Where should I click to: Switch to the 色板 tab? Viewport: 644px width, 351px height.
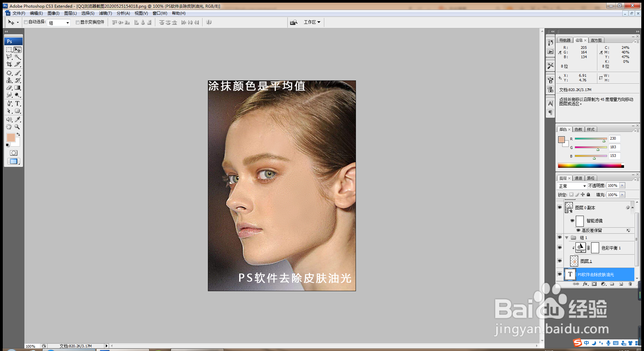point(578,129)
